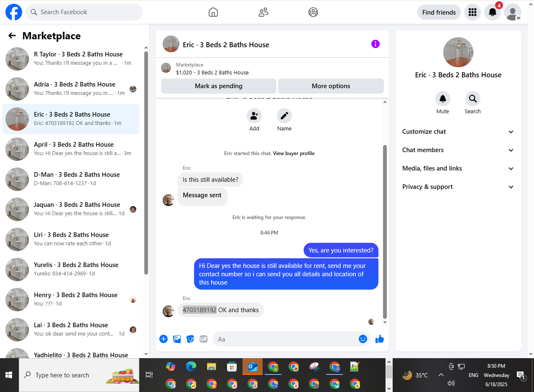534x392 pixels.
Task: Click Eric's avatar beside the phone number message
Action: coord(169,311)
